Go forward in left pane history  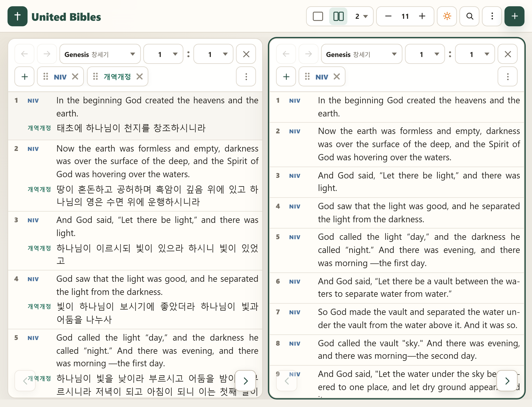47,54
